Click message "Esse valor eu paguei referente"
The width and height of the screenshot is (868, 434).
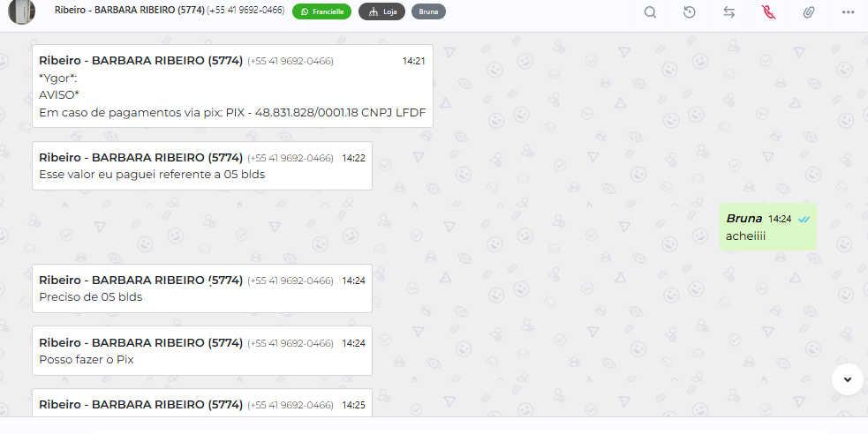(x=202, y=166)
